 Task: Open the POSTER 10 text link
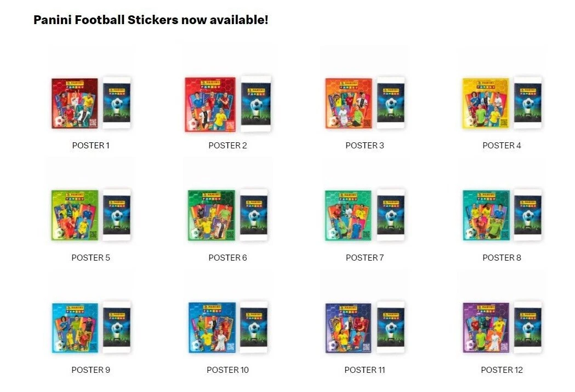coord(227,370)
